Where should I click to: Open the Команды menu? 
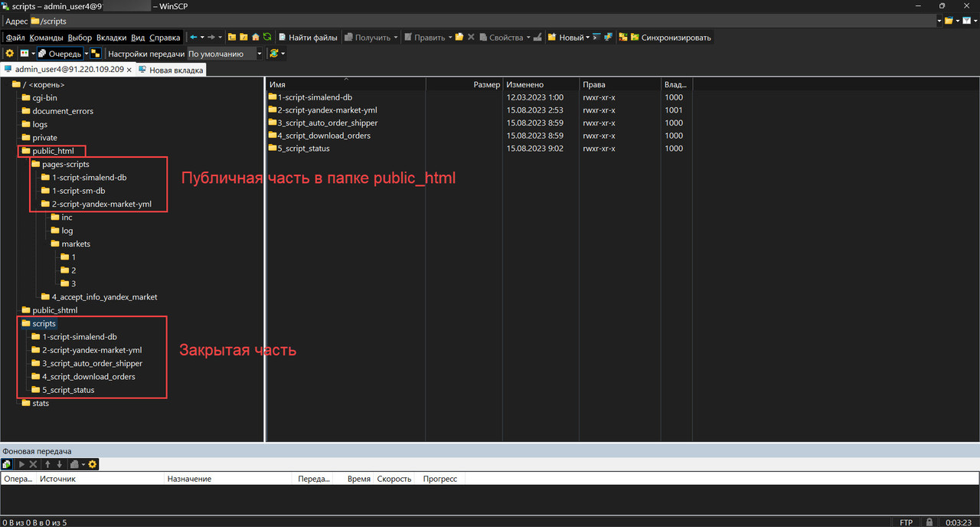tap(47, 38)
